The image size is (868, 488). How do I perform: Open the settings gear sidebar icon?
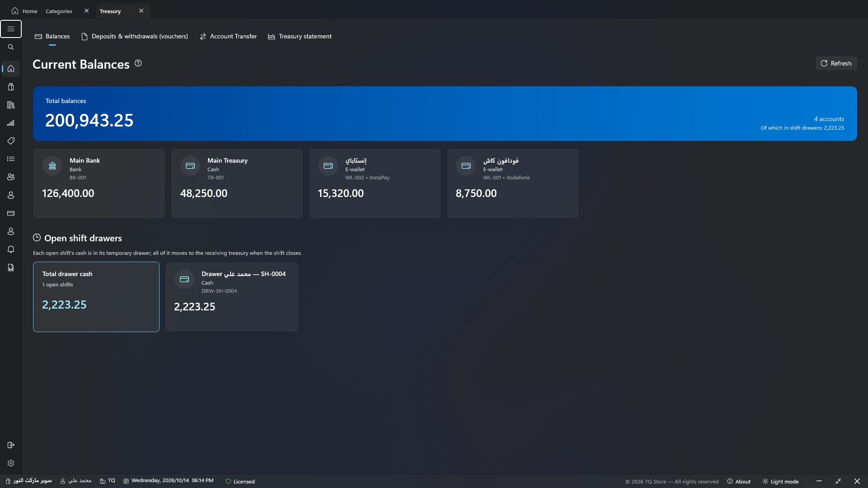point(11,463)
